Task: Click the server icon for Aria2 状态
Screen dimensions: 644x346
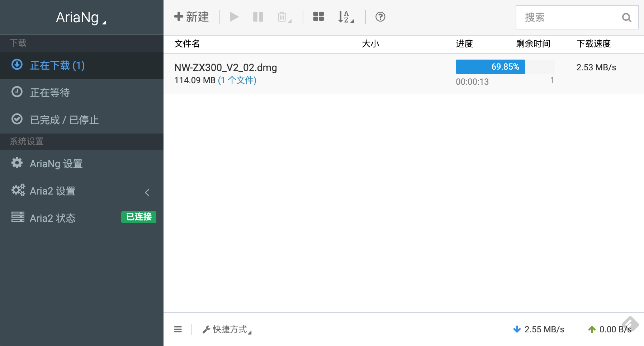Action: pos(18,217)
